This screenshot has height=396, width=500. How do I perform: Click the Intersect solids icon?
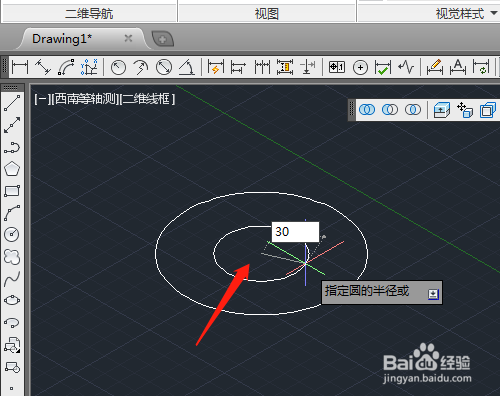tap(413, 109)
